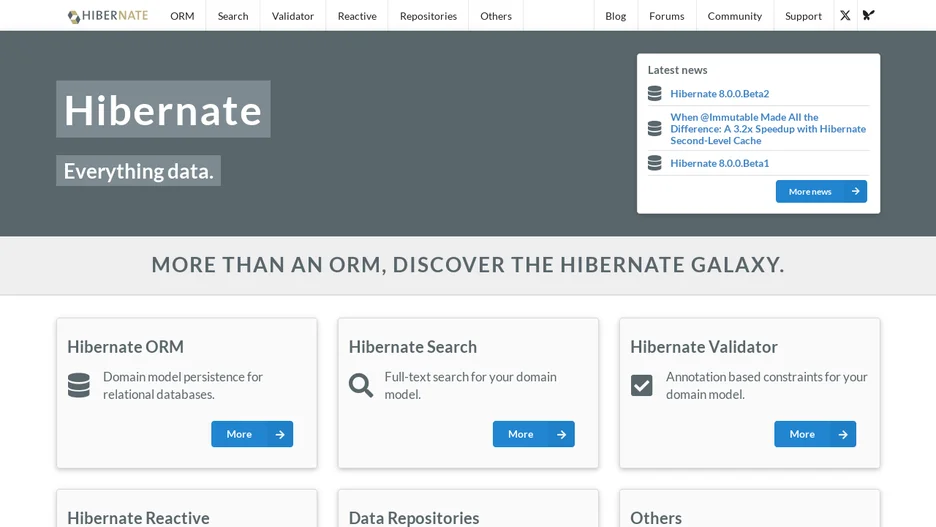The width and height of the screenshot is (936, 527).
Task: Click database icon beside Hibernate 8.0.0.Beta1 news
Action: click(x=655, y=163)
